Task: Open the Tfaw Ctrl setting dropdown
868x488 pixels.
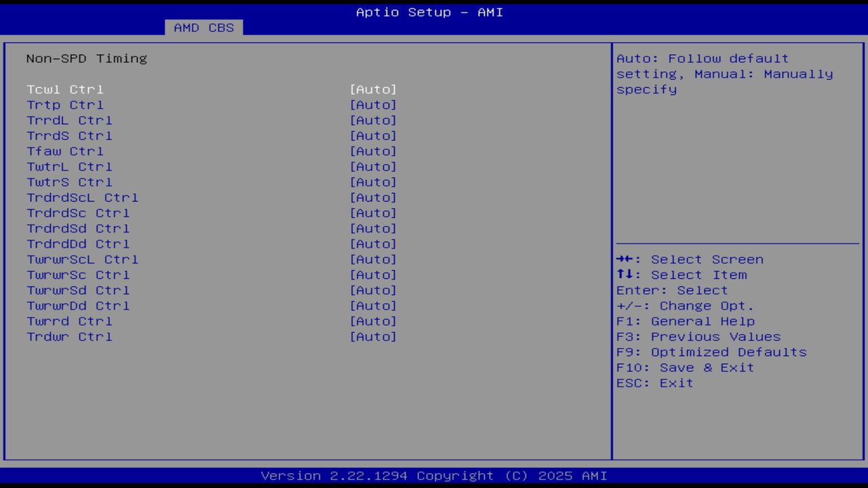Action: [x=374, y=151]
